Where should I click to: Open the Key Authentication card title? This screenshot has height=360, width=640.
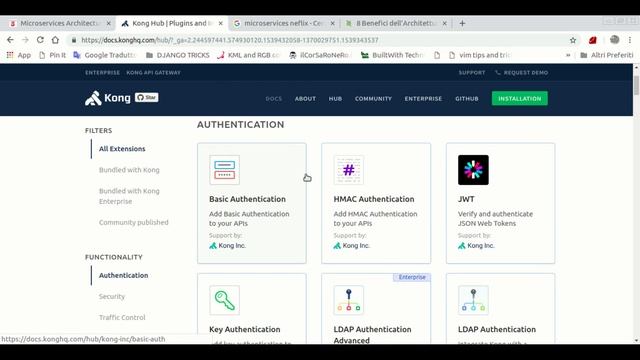tap(244, 329)
